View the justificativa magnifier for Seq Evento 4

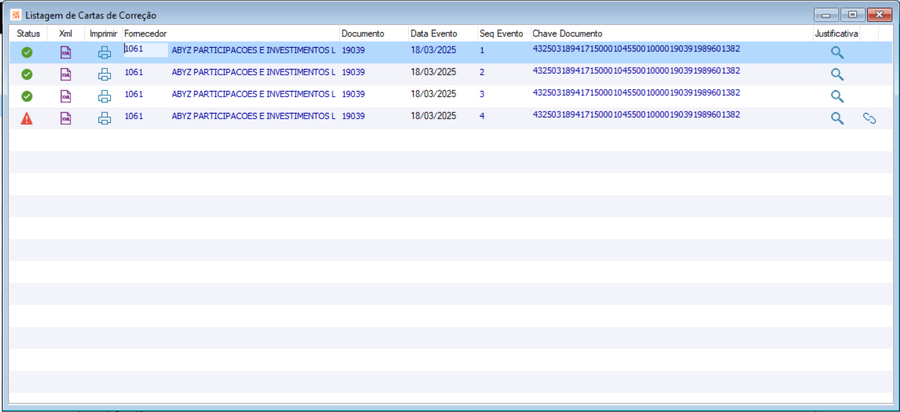[x=837, y=119]
